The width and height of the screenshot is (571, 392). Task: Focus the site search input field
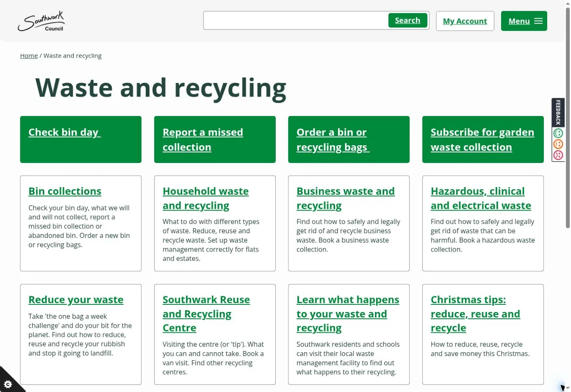(296, 20)
